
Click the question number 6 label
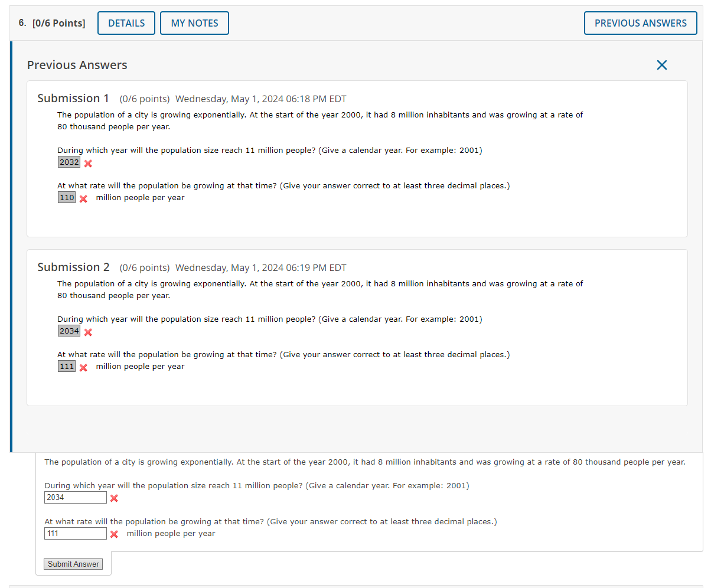(21, 22)
